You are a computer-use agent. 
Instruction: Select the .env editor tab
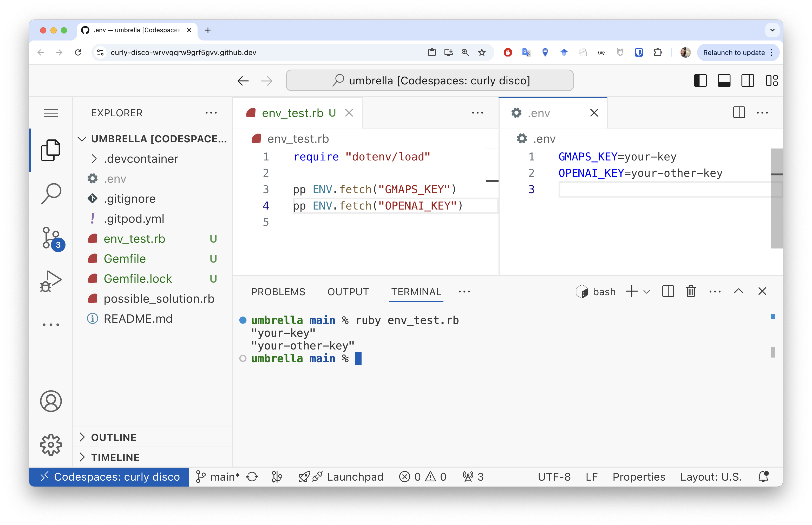[539, 113]
